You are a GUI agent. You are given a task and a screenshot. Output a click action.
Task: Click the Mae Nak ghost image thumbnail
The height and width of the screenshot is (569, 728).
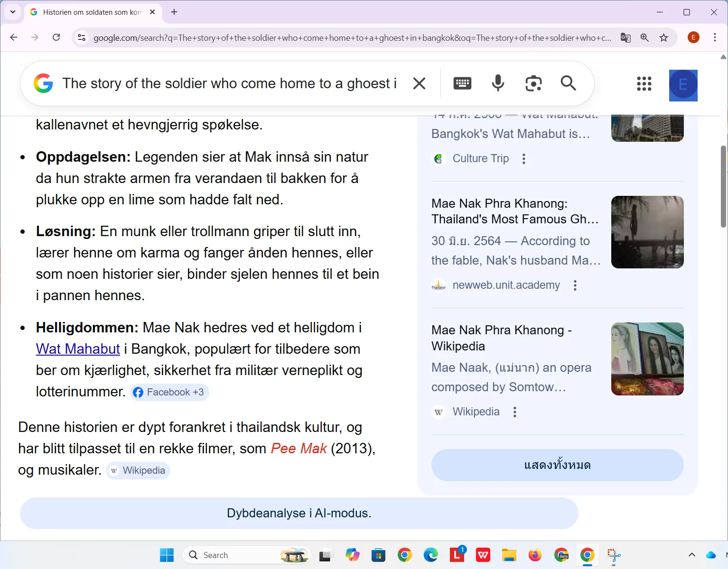(x=647, y=232)
